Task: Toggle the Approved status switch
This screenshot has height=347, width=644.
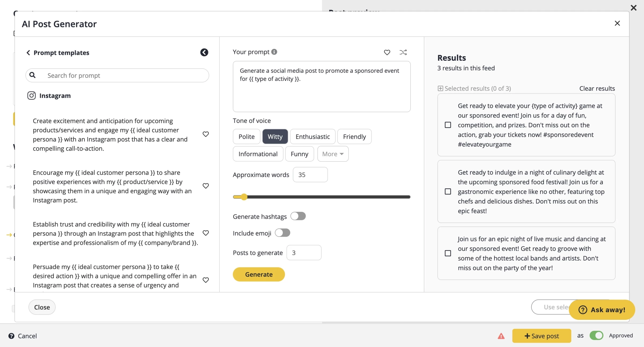Action: tap(596, 335)
